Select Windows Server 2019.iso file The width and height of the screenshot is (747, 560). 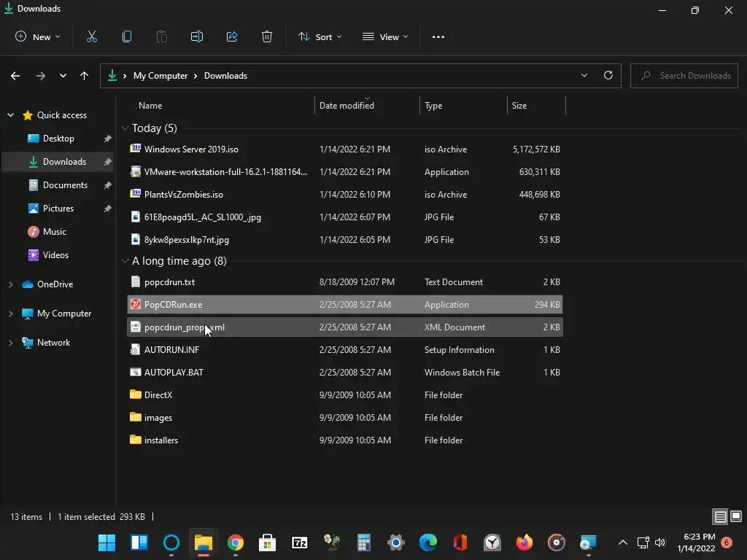345,149
